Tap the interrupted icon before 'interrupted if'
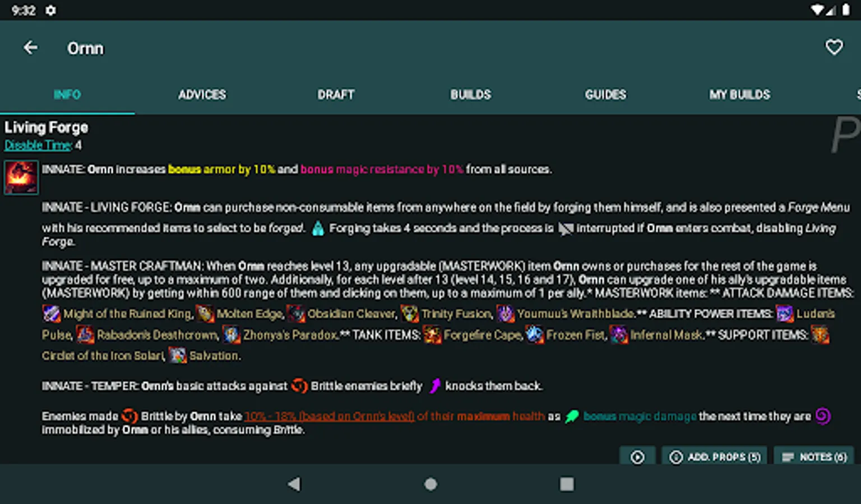861x504 pixels. pyautogui.click(x=566, y=228)
